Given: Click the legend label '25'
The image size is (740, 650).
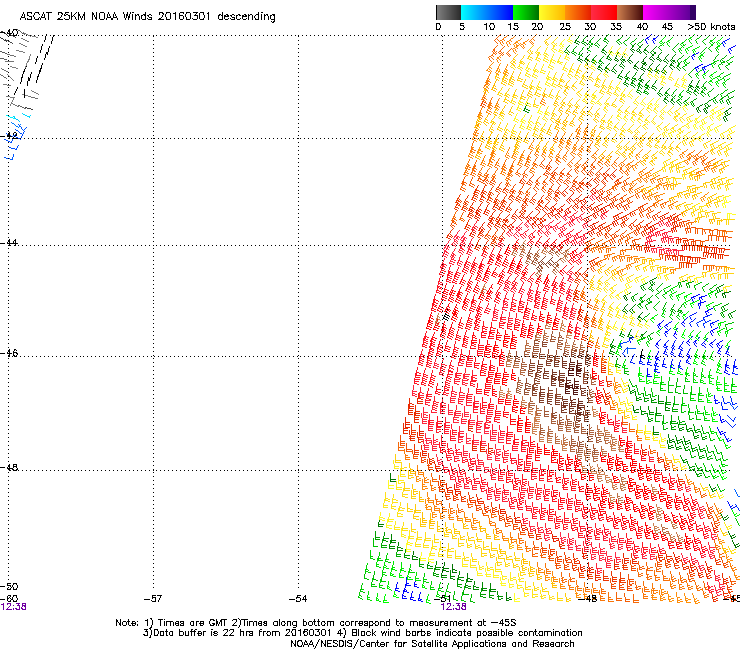Looking at the screenshot, I should (x=565, y=27).
